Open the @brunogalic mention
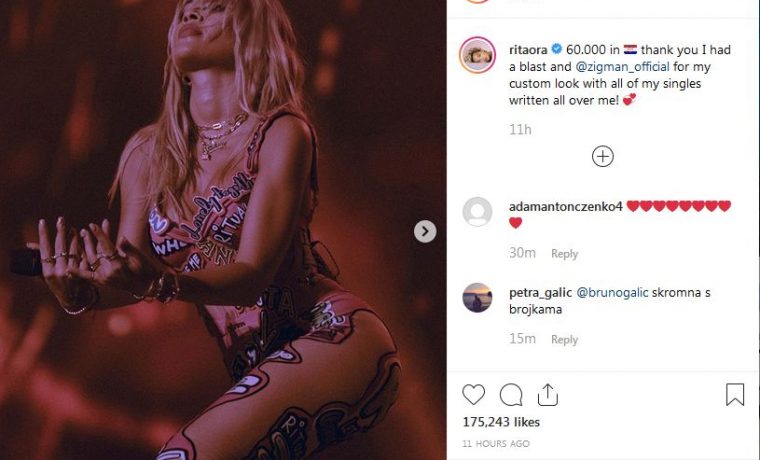 (x=612, y=292)
